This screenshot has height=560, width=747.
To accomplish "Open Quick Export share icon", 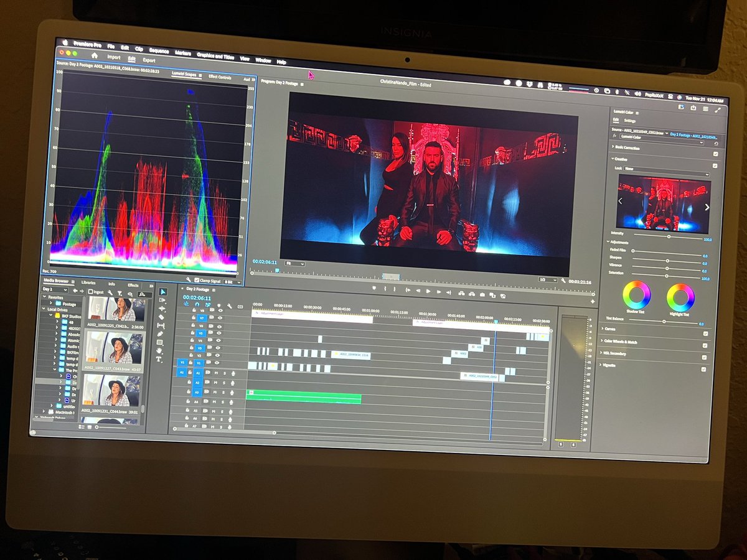I will click(693, 108).
